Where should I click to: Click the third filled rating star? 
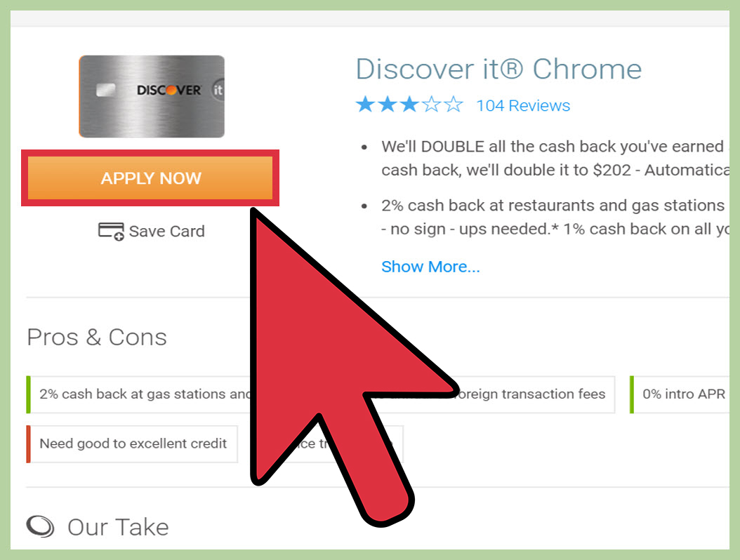pyautogui.click(x=409, y=105)
